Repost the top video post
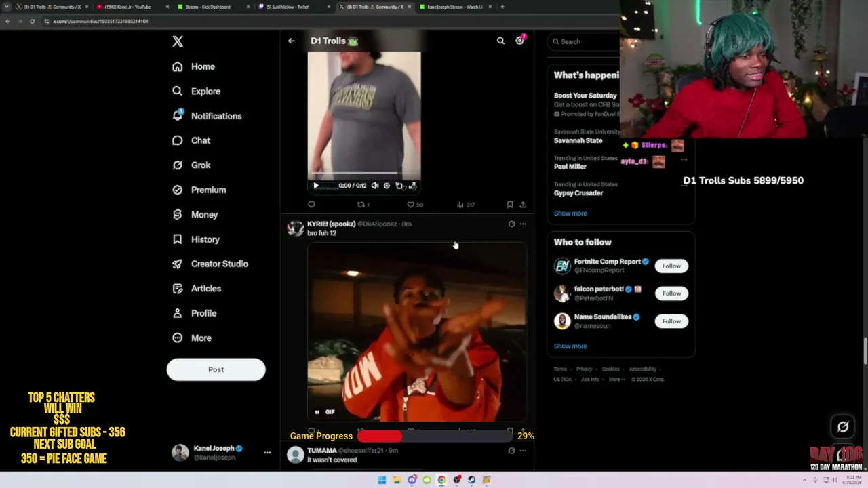 (x=363, y=204)
